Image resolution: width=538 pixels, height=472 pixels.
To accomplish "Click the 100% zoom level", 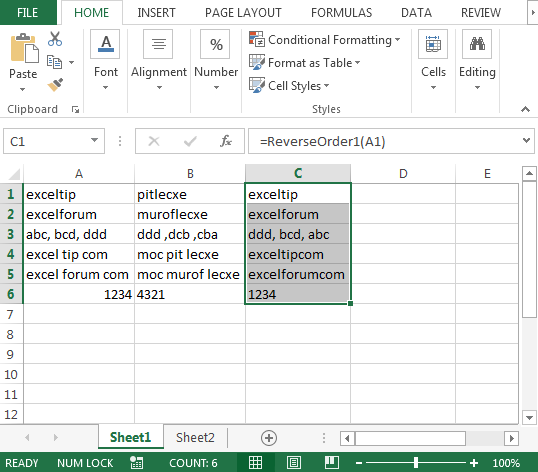I will tap(506, 463).
